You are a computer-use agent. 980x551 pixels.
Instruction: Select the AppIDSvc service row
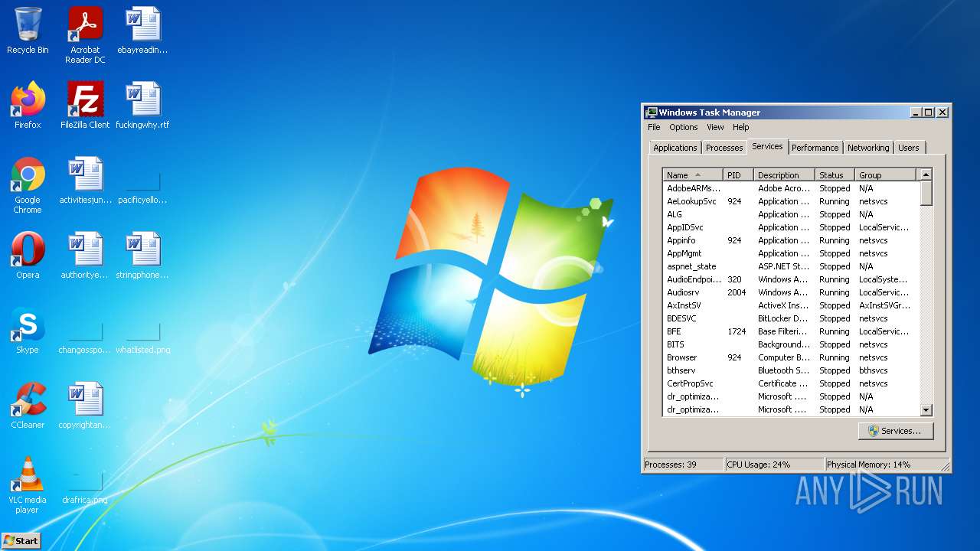791,227
